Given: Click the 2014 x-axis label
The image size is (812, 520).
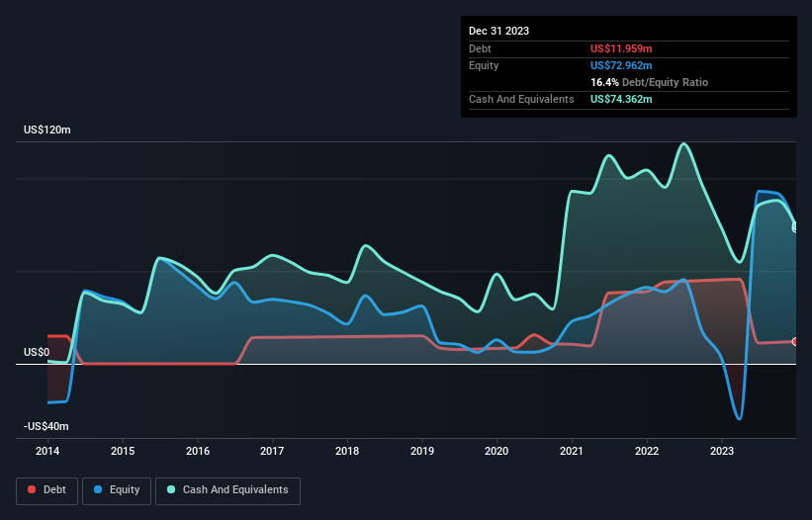Looking at the screenshot, I should click(x=47, y=451).
